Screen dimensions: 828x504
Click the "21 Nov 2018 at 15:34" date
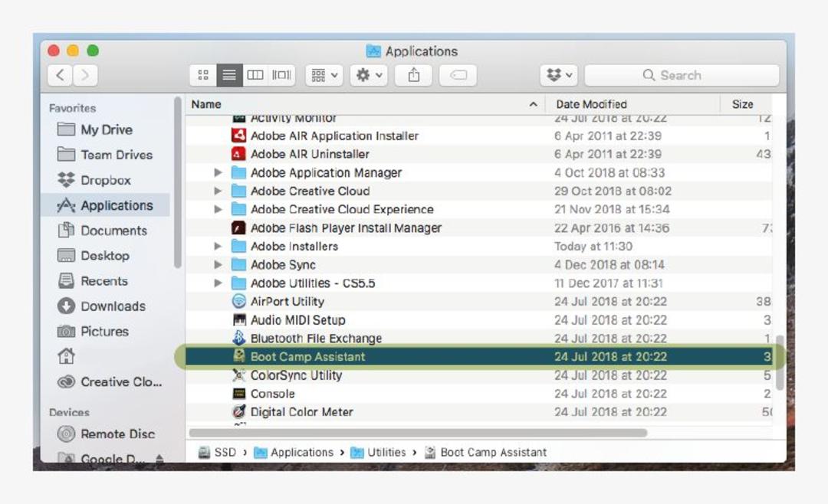[612, 210]
